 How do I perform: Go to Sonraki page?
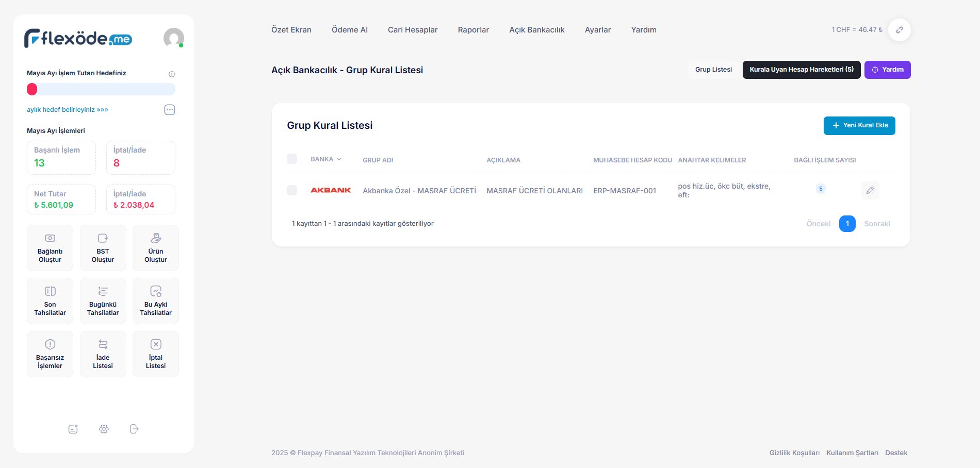pyautogui.click(x=877, y=224)
